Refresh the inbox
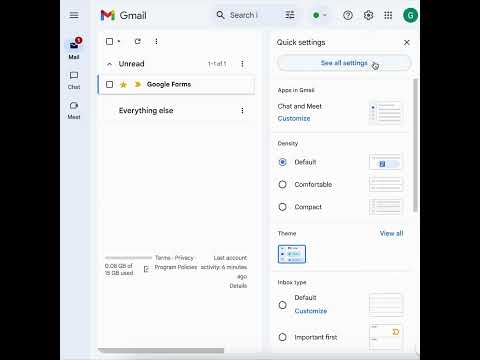Screen dimensions: 480x360 [137, 41]
